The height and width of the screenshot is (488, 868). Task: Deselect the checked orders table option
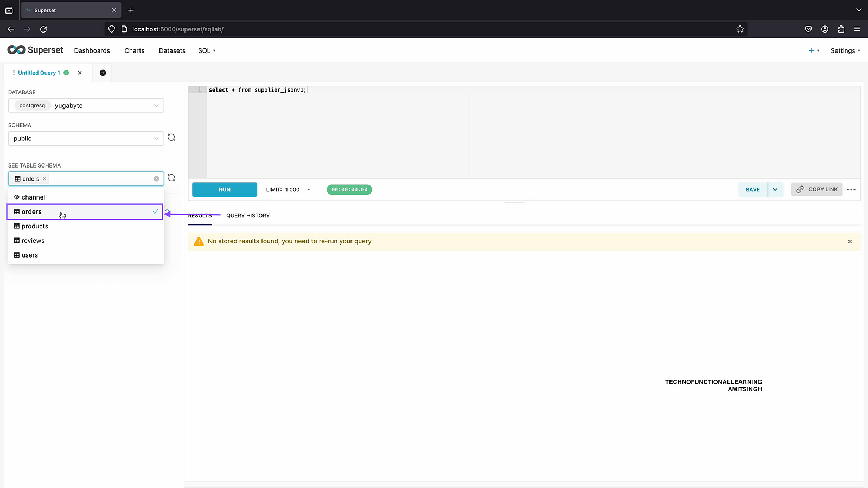tap(85, 212)
